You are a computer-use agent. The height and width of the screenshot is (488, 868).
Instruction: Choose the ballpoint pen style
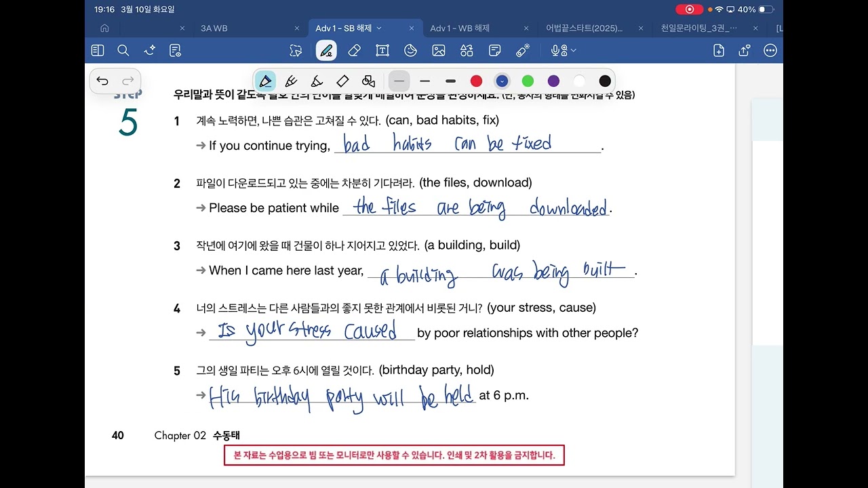[291, 81]
